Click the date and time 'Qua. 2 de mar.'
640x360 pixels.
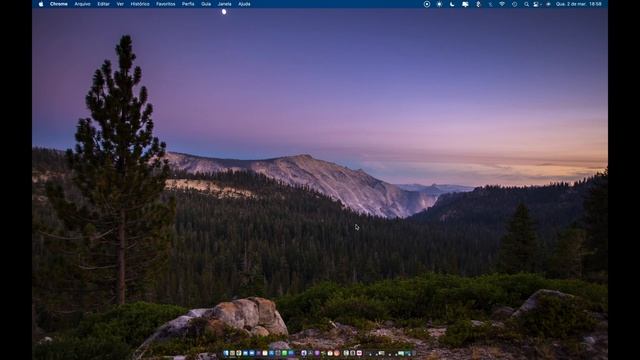pos(571,4)
